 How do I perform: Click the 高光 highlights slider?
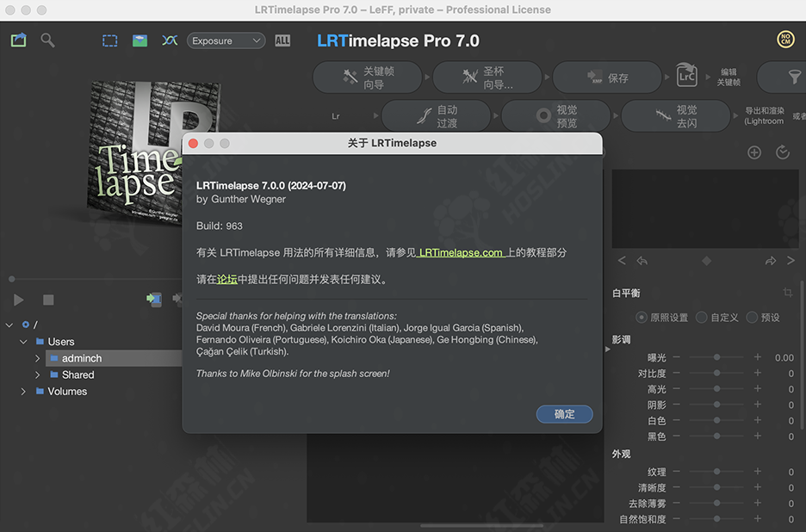[716, 389]
